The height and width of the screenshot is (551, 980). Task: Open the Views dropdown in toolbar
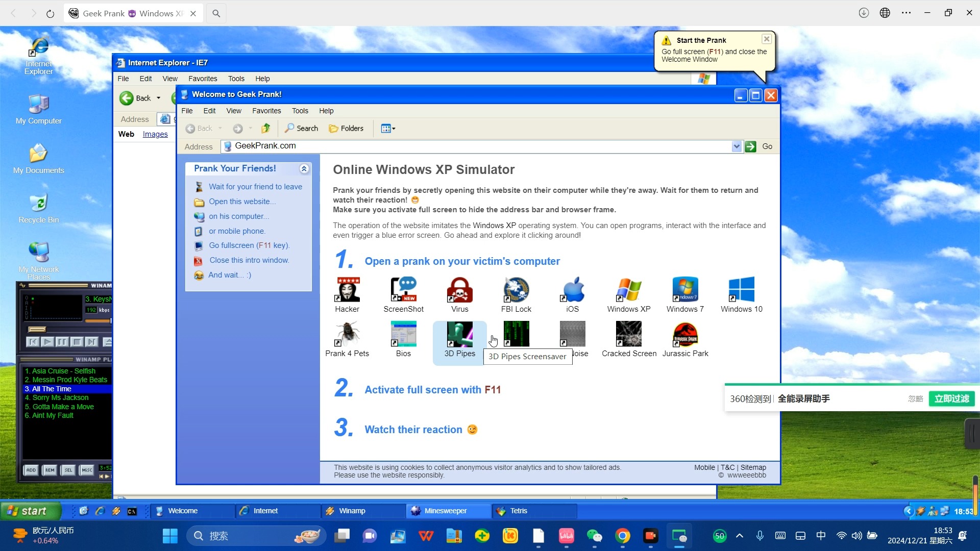point(388,129)
